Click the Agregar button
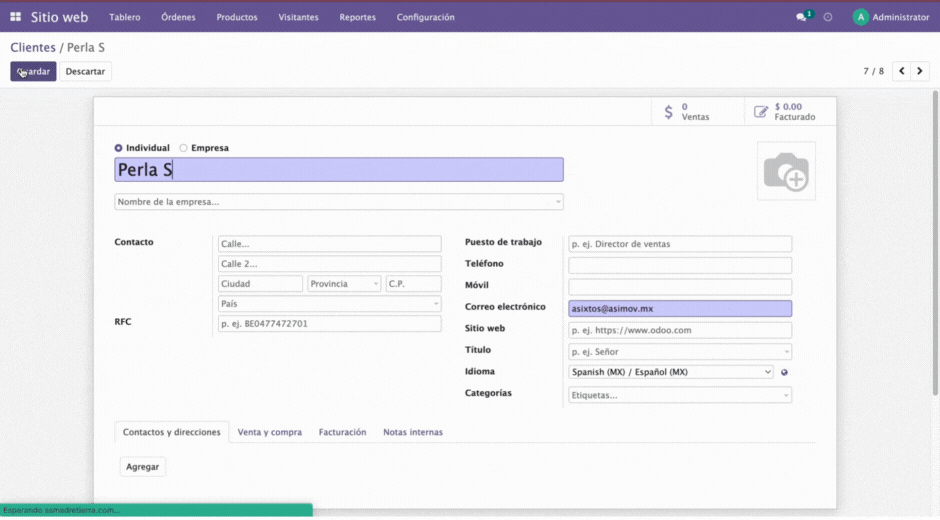Screen dimensions: 940x520 143,467
